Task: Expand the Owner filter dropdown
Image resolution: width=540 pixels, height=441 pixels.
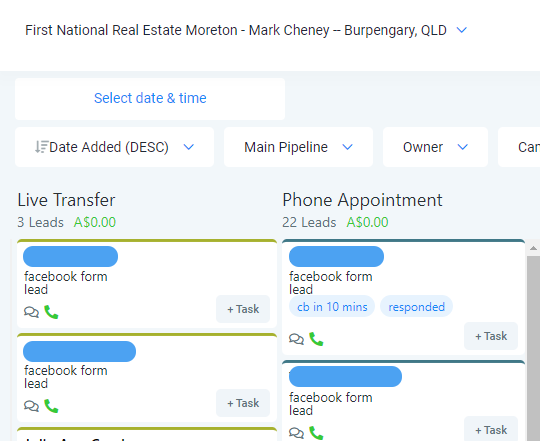Action: (435, 147)
